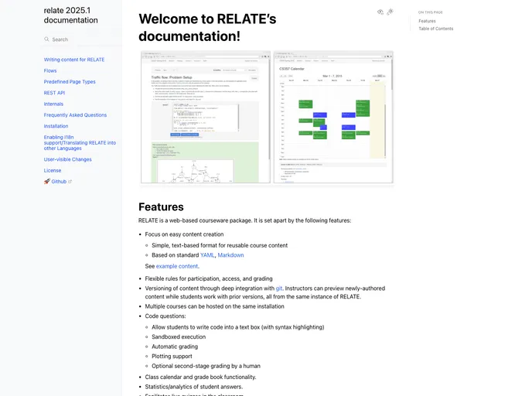Click the relate 2025.1 documentation title

tap(70, 15)
